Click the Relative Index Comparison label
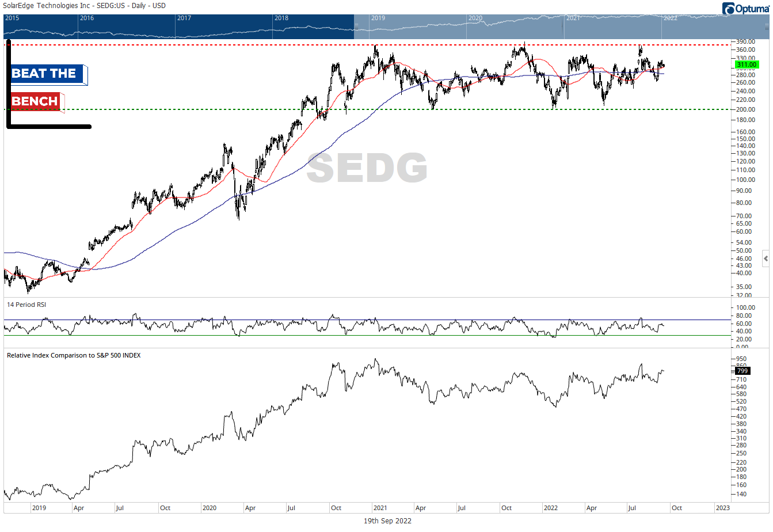This screenshot has width=773, height=532. 74,355
